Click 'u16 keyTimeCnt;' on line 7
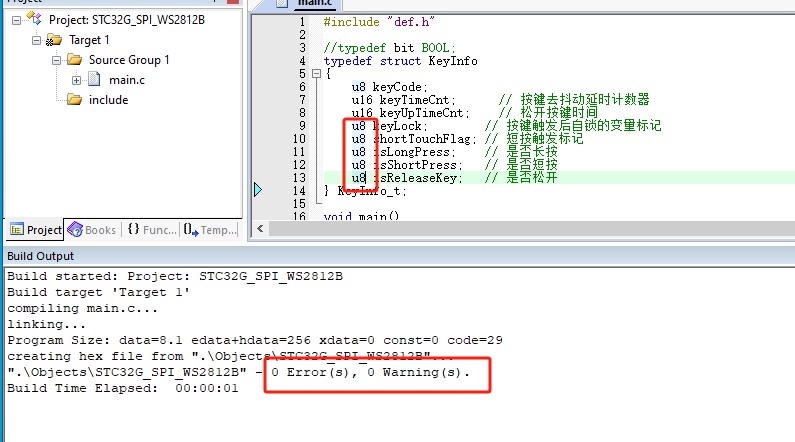 pos(404,100)
